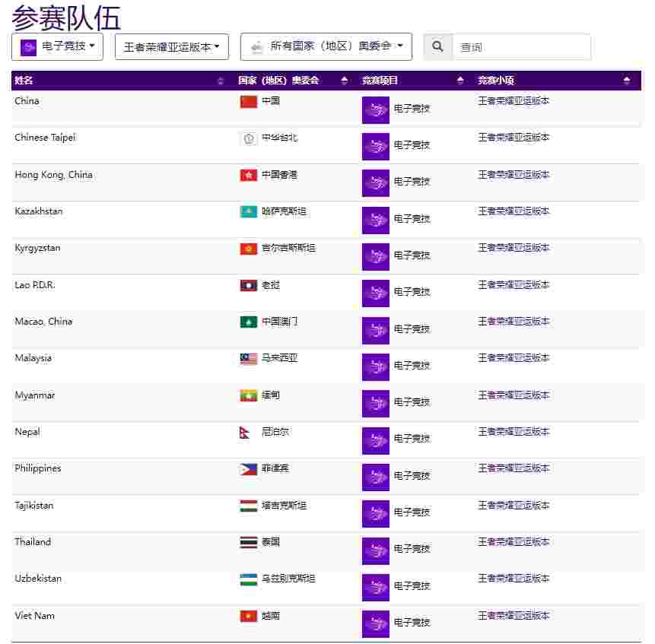The height and width of the screenshot is (644, 655).
Task: Click the search magnifier icon
Action: (x=437, y=46)
